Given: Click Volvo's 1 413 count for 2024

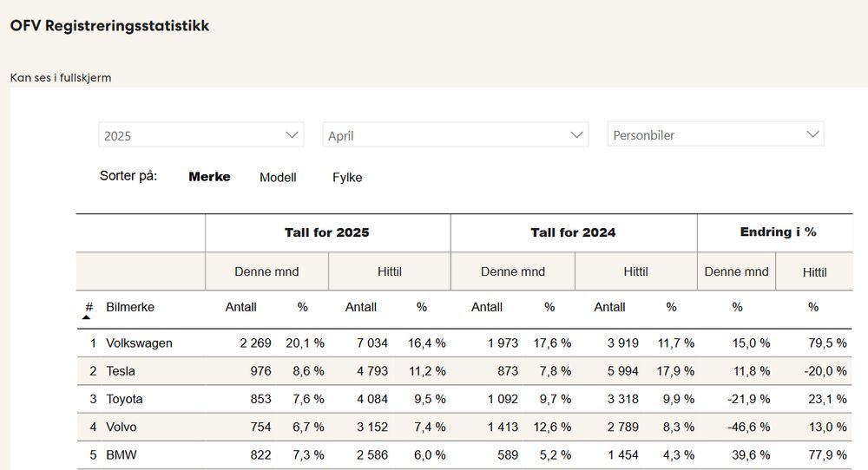Looking at the screenshot, I should point(503,427).
